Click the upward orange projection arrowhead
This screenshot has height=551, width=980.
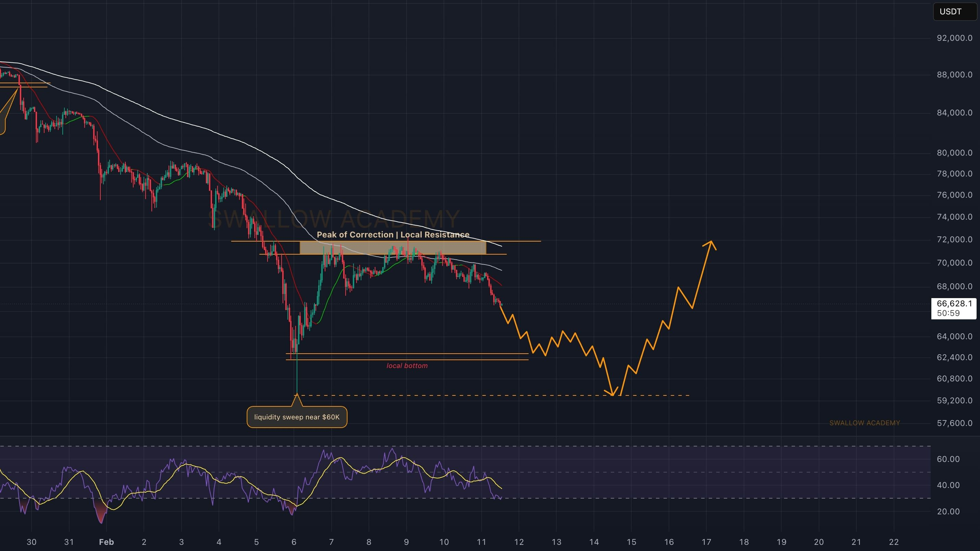[x=711, y=242]
